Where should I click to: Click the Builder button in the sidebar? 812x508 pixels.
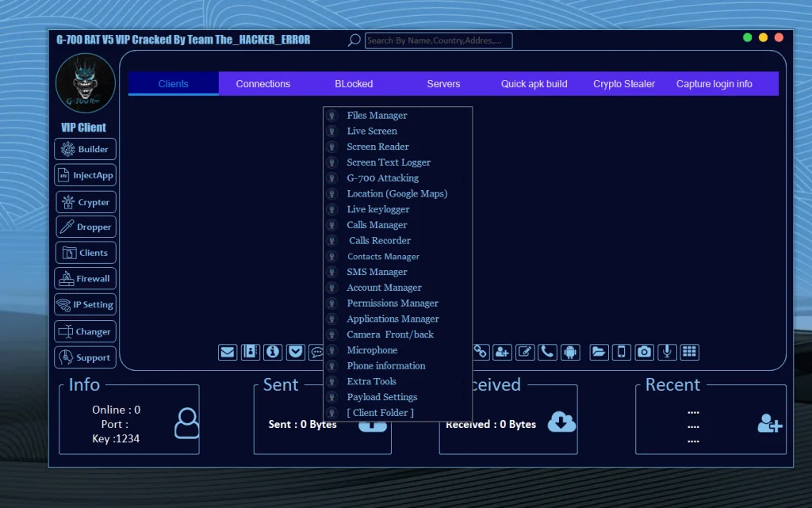point(85,149)
